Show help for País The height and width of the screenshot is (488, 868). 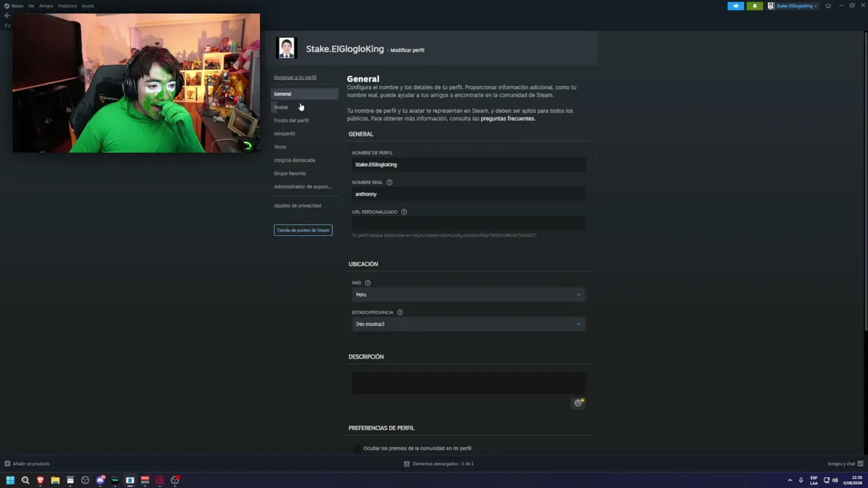(368, 283)
